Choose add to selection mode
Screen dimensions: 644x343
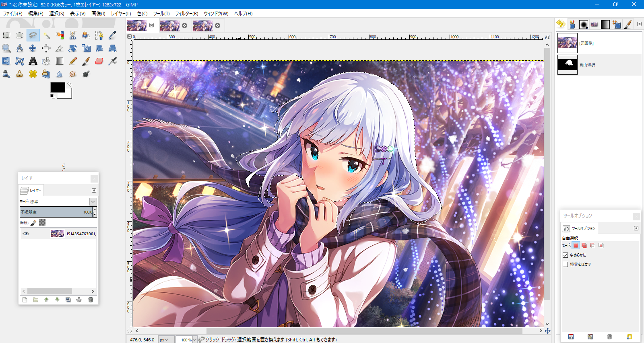tap(584, 245)
